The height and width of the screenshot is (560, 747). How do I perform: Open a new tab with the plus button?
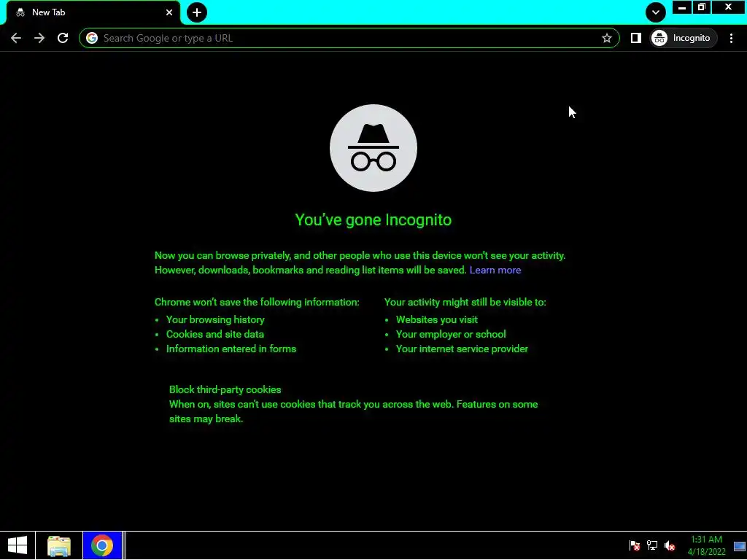click(x=197, y=12)
